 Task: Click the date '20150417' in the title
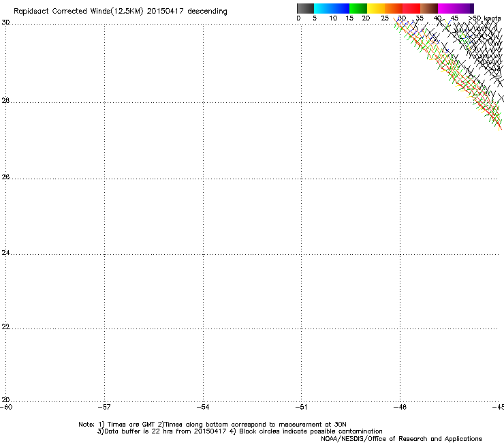(165, 12)
